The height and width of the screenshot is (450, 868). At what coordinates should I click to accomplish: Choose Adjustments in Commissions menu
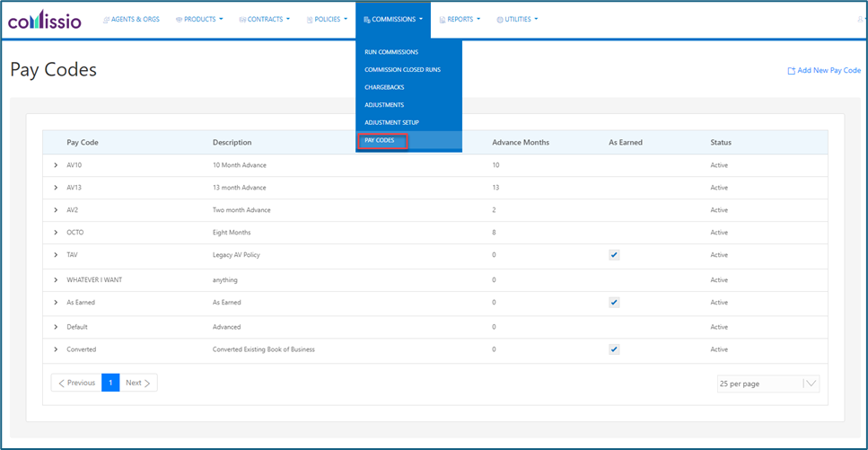pos(384,105)
